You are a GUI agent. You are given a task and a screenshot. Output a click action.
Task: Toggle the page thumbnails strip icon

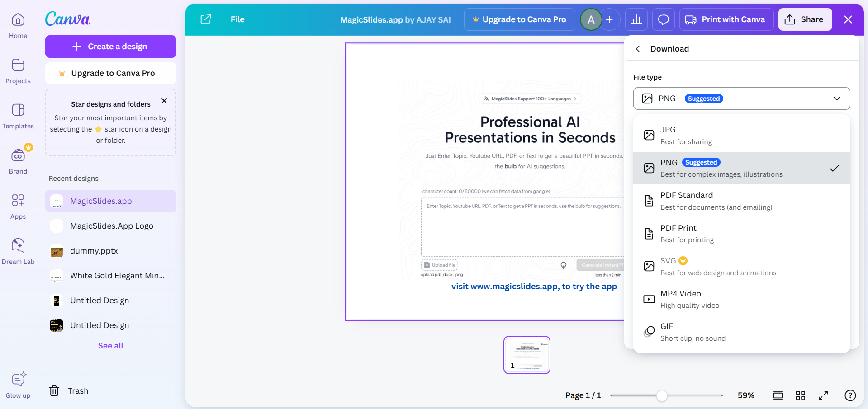click(x=778, y=395)
